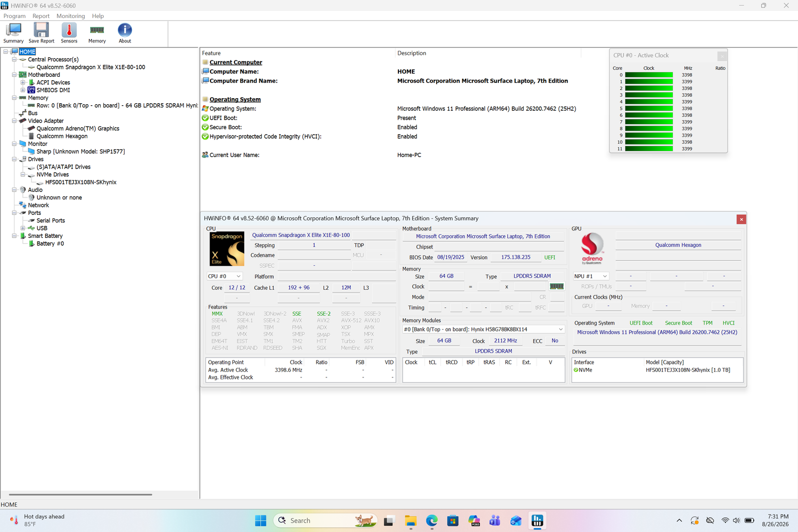Click the volume speaker tray icon
Viewport: 798px width, 532px height.
737,521
